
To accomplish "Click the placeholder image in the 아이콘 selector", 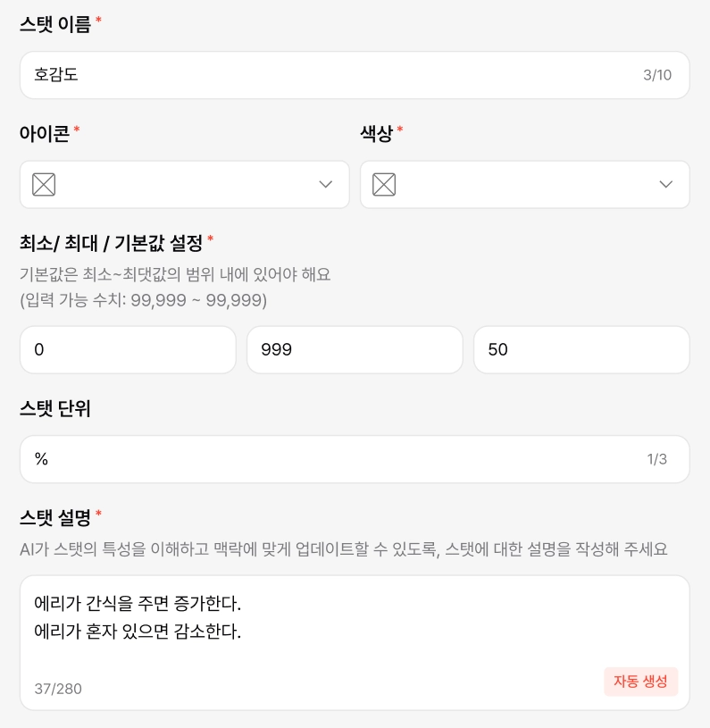I will point(44,185).
